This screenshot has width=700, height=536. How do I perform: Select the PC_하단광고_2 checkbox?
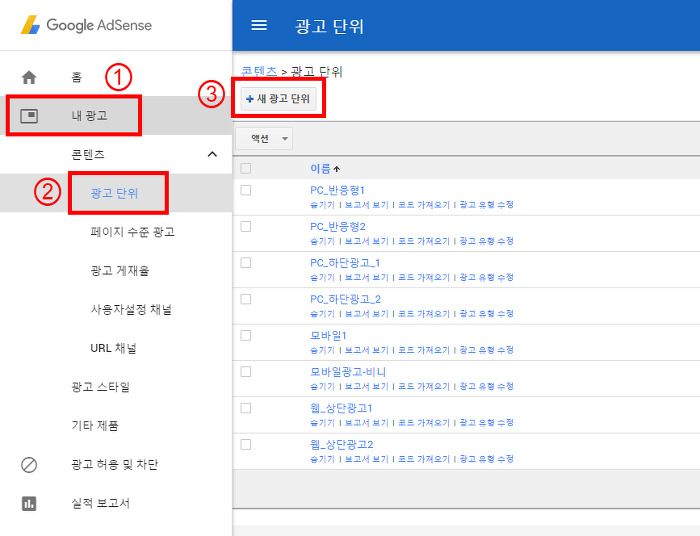tap(246, 299)
